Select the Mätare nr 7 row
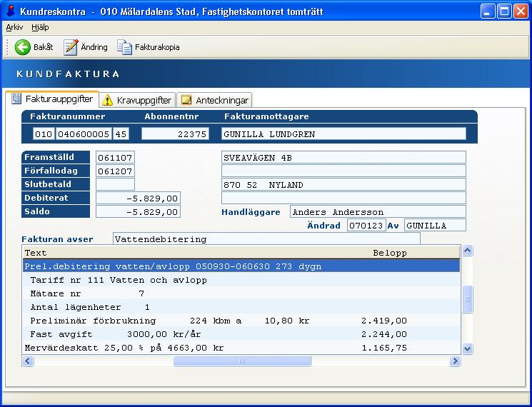 [241, 293]
